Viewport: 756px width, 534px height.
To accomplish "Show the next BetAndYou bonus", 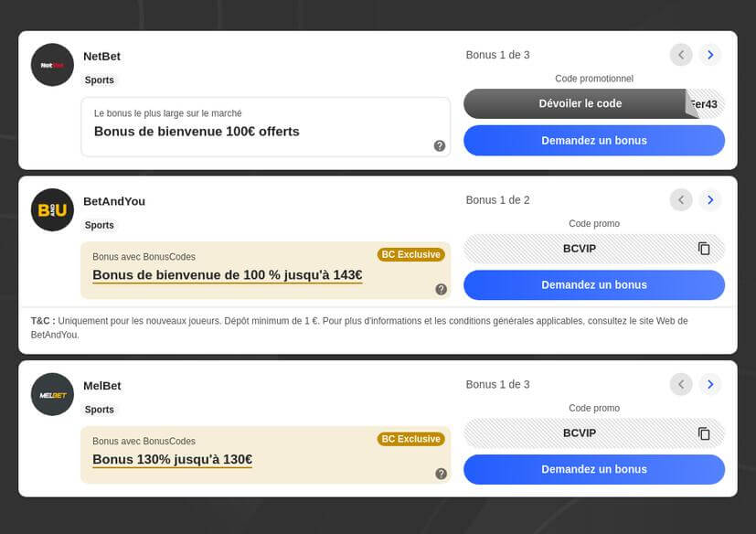I will pos(710,199).
